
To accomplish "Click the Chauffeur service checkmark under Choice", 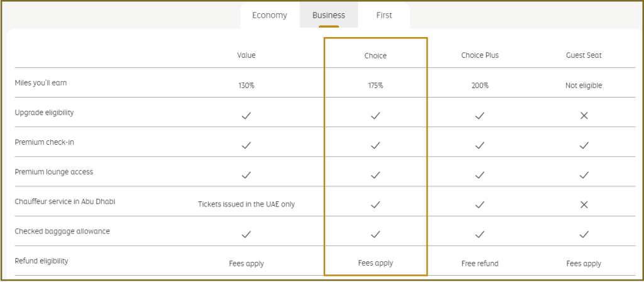I will pos(375,205).
